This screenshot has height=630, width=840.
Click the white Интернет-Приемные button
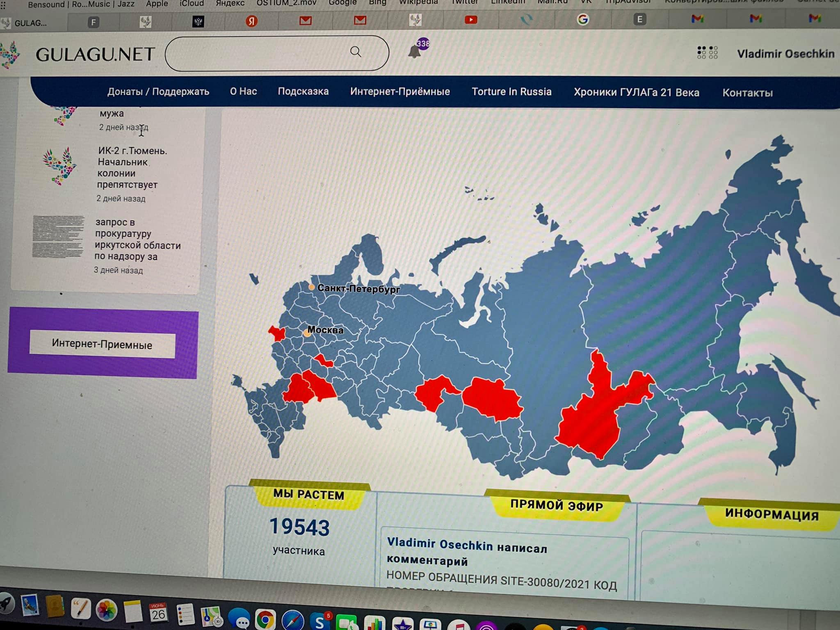(x=102, y=344)
